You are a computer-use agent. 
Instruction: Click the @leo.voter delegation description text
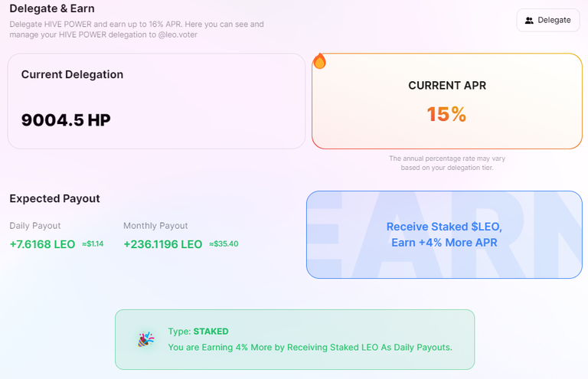pyautogui.click(x=136, y=29)
